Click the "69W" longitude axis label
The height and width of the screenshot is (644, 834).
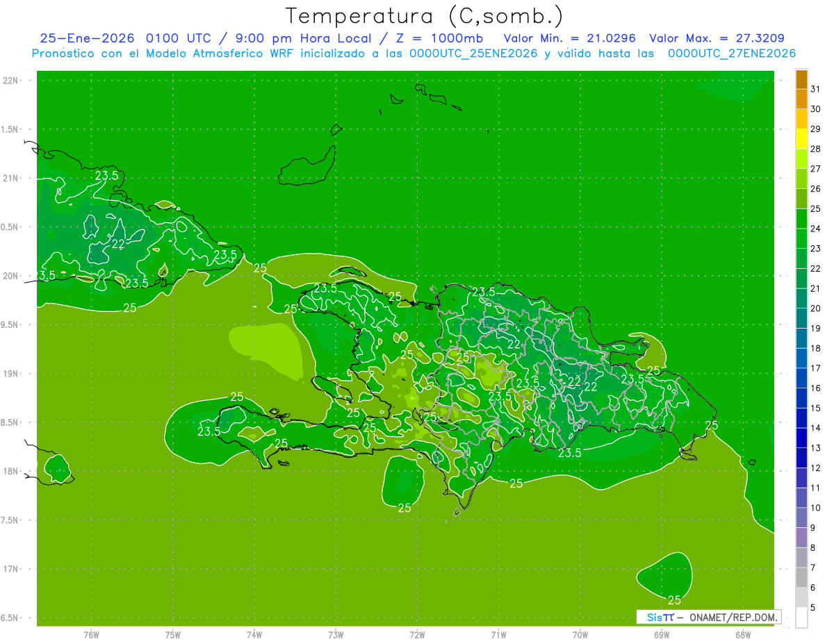[662, 634]
